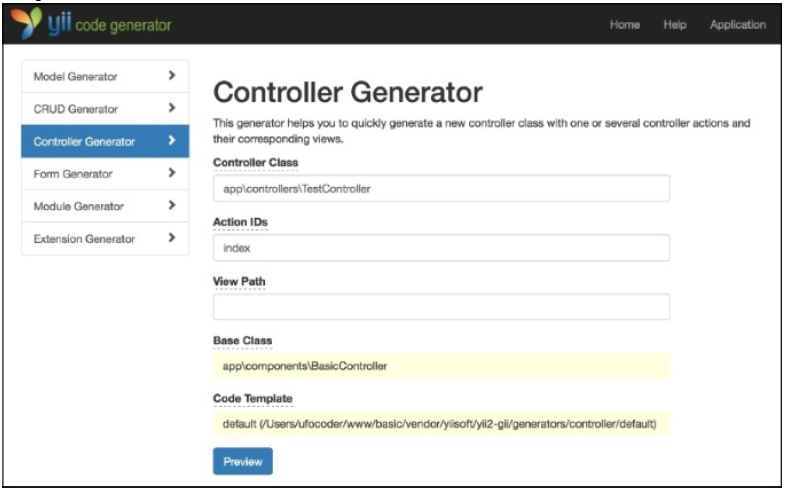Click the View Path label
785x489 pixels.
tap(239, 281)
